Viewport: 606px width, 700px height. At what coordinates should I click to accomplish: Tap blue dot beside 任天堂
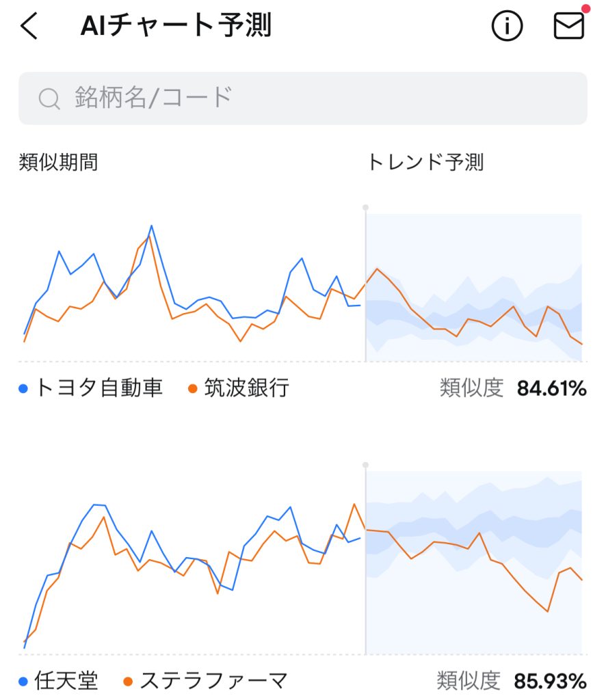coord(24,682)
